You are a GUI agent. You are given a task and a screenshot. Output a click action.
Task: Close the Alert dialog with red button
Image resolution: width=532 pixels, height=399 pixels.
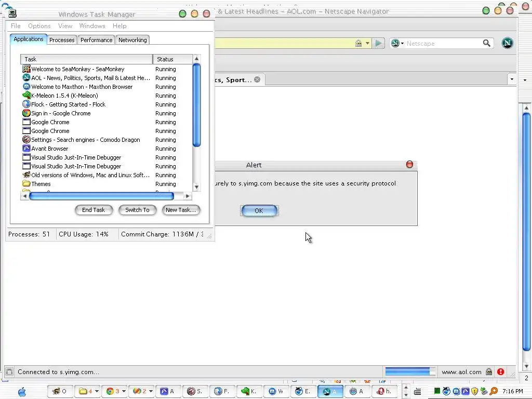click(409, 165)
